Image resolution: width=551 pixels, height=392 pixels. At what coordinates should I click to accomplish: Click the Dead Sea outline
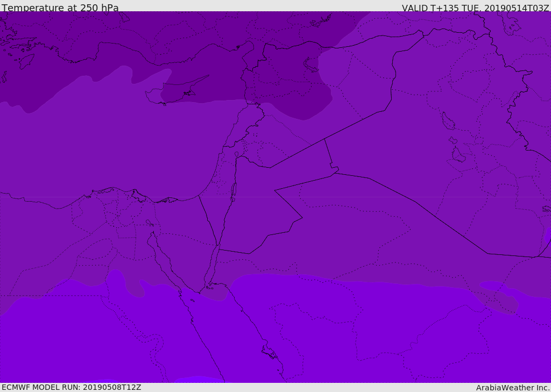pyautogui.click(x=234, y=190)
